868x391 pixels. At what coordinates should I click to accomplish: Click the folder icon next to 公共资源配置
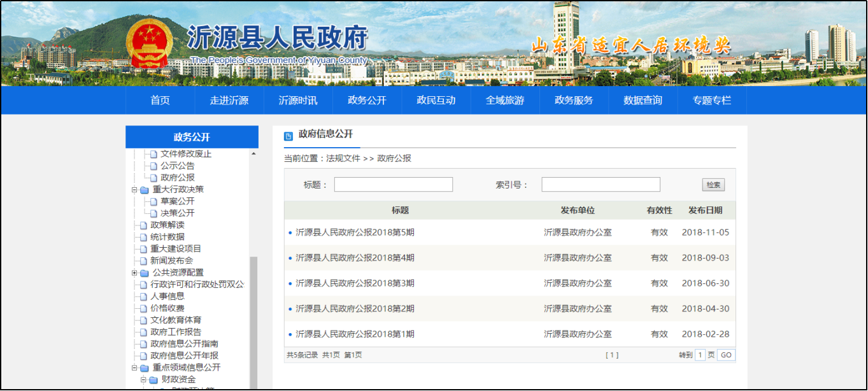point(145,273)
